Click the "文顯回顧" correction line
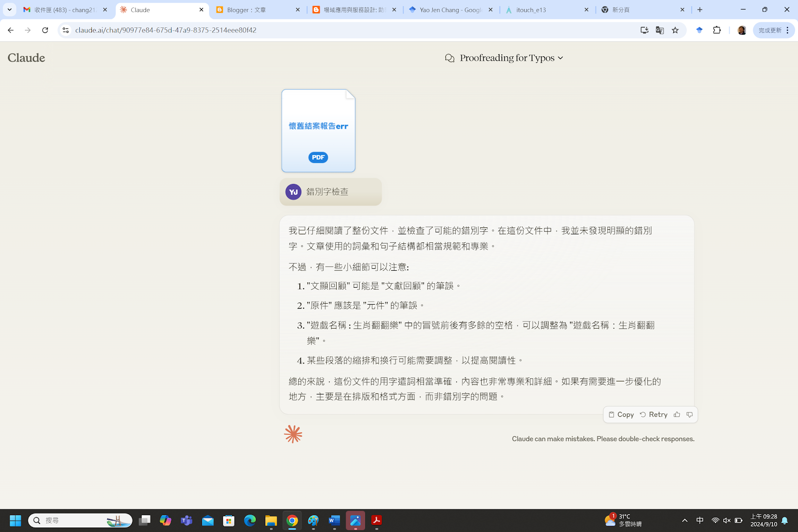This screenshot has width=798, height=532. [x=384, y=286]
